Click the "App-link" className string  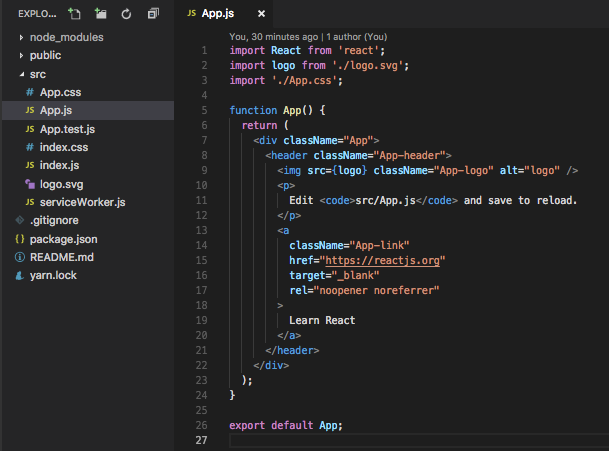379,246
